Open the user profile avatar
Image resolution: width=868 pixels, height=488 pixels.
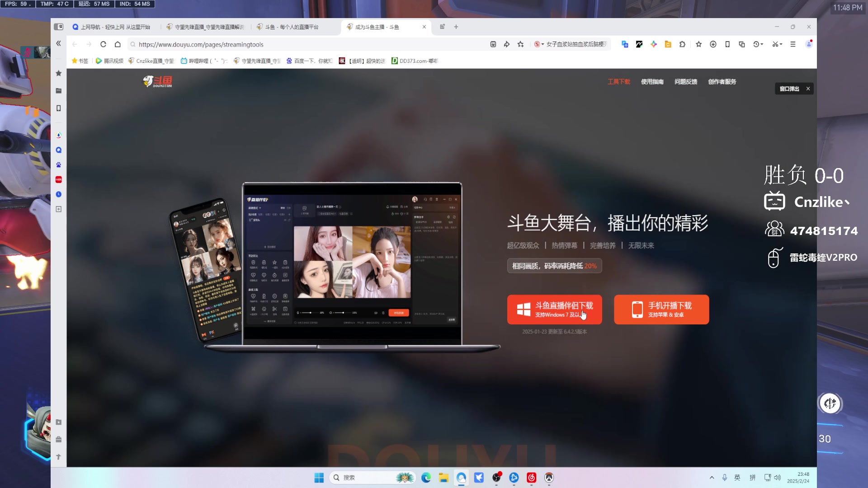809,44
